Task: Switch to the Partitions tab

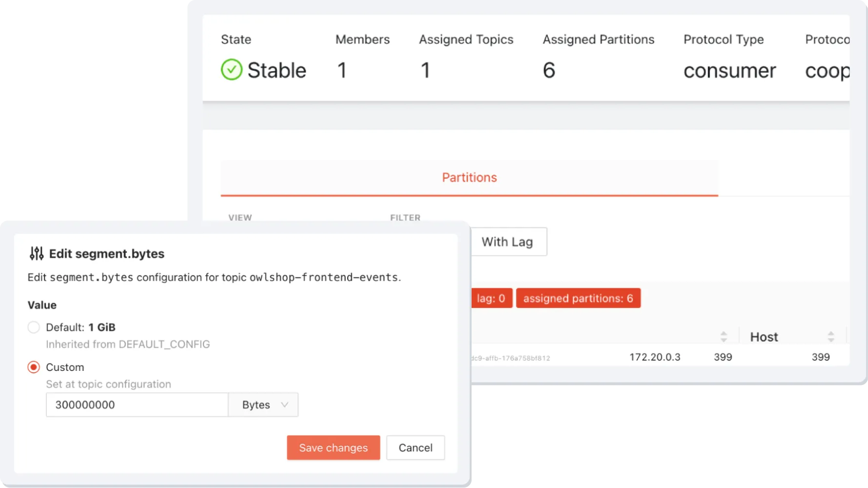Action: click(469, 177)
